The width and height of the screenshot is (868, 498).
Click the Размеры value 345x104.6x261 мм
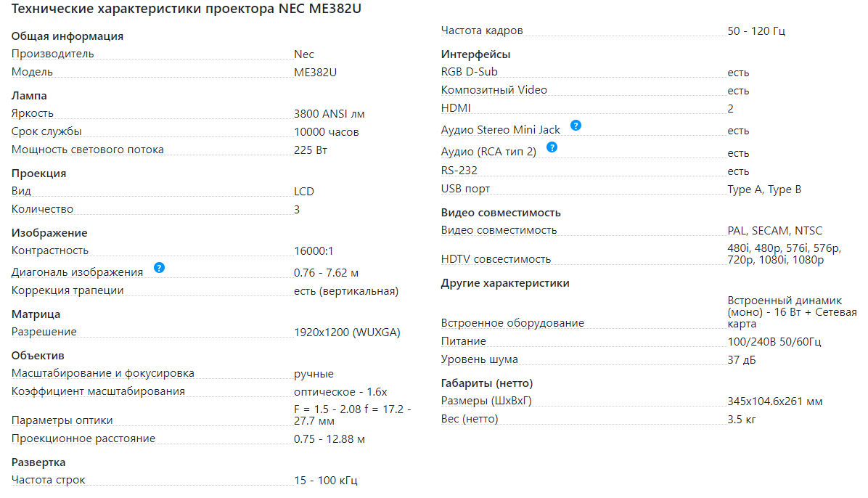[x=774, y=401]
